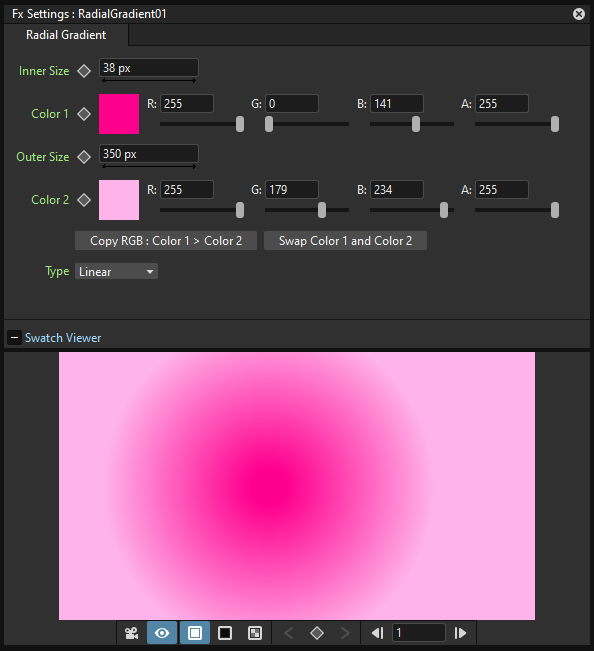Step to next frame

pyautogui.click(x=460, y=633)
